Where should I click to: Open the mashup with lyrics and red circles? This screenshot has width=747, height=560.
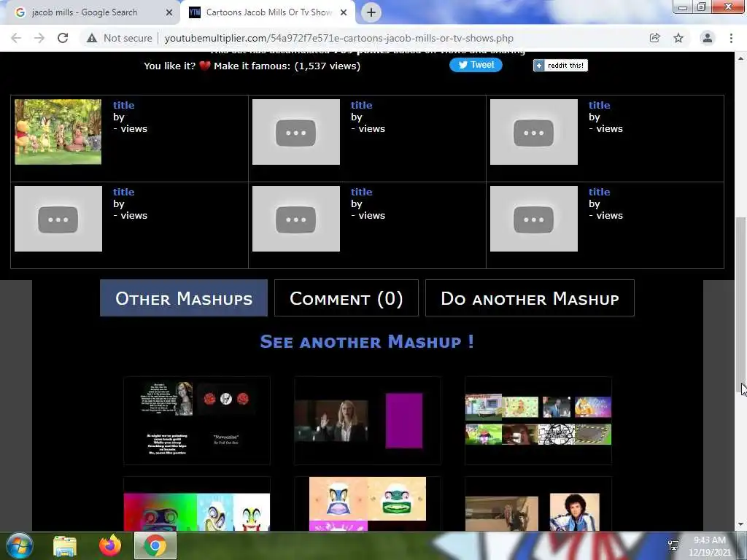197,421
